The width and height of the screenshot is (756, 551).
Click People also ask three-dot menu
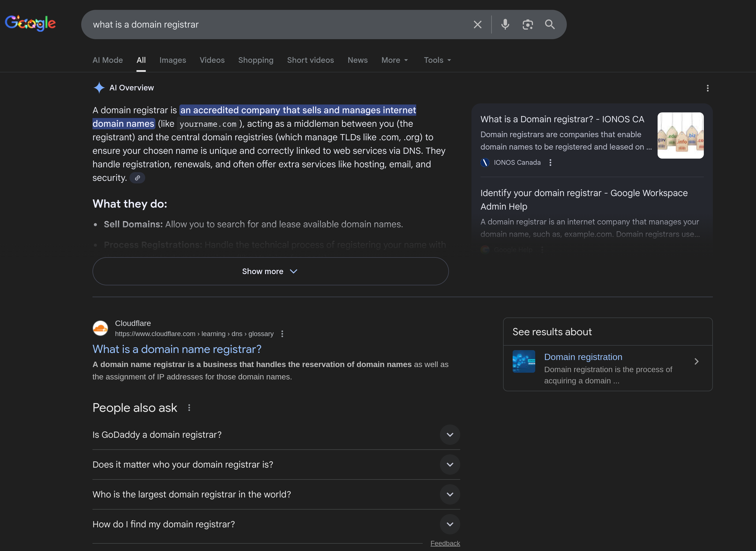[189, 408]
